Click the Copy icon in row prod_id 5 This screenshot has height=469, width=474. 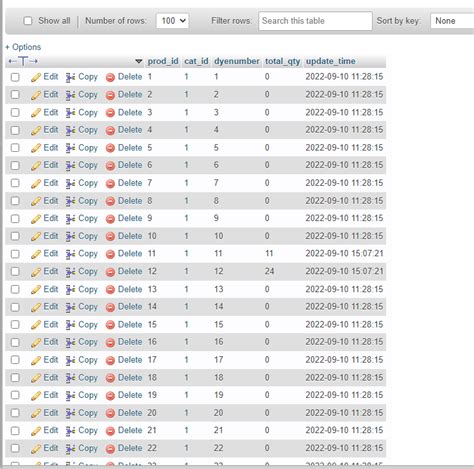pos(70,148)
